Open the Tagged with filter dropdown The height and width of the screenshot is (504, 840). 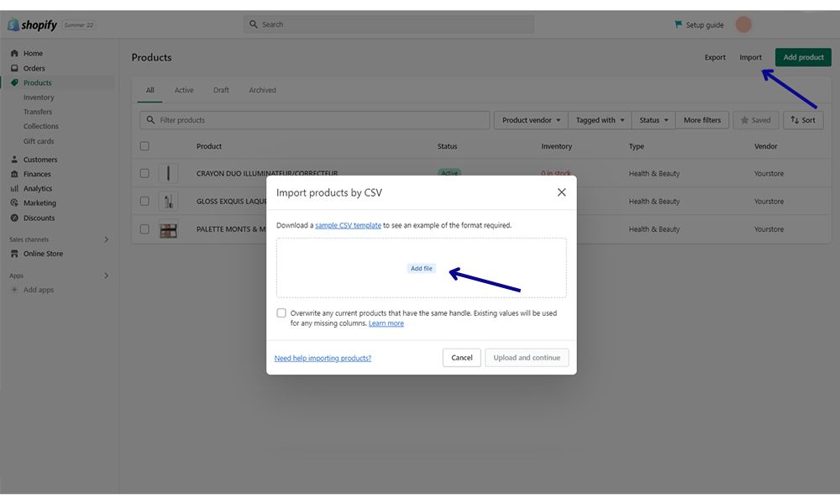pos(600,120)
